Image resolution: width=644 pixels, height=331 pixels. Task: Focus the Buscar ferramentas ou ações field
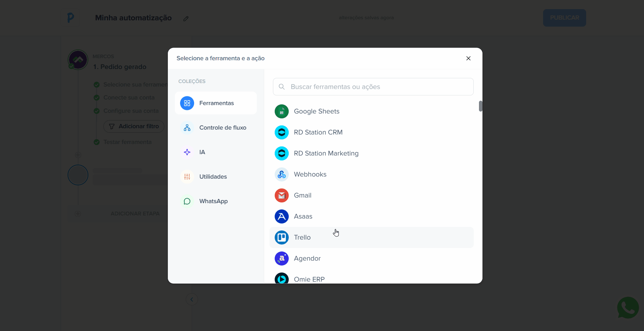pos(373,87)
